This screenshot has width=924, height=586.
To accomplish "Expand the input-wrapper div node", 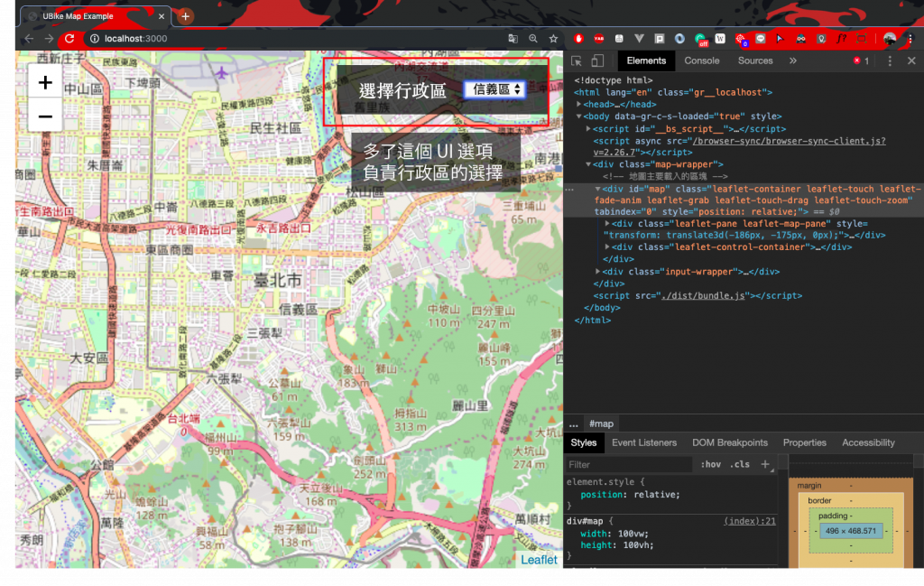I will tap(597, 272).
